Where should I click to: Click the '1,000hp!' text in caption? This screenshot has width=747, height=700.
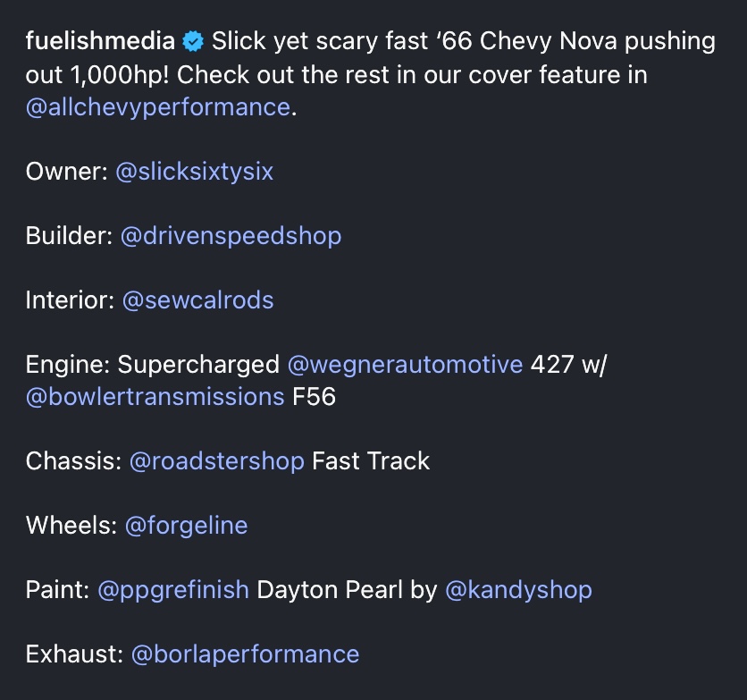119,75
